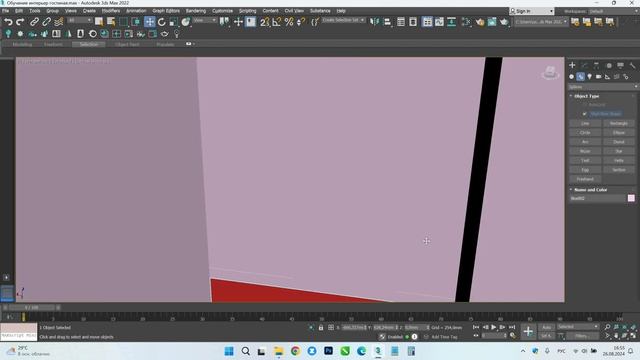This screenshot has width=640, height=360.
Task: Toggle the Start New Shape checkbox
Action: [584, 114]
